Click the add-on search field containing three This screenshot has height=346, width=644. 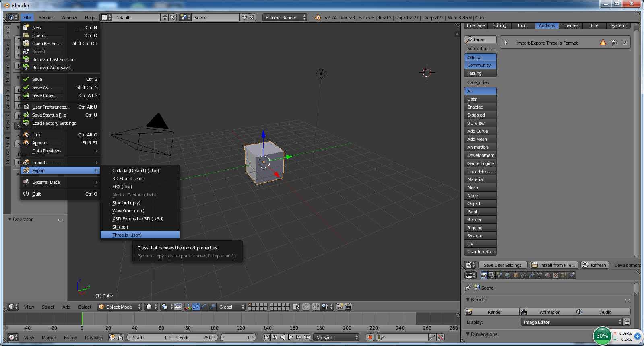[x=480, y=39]
